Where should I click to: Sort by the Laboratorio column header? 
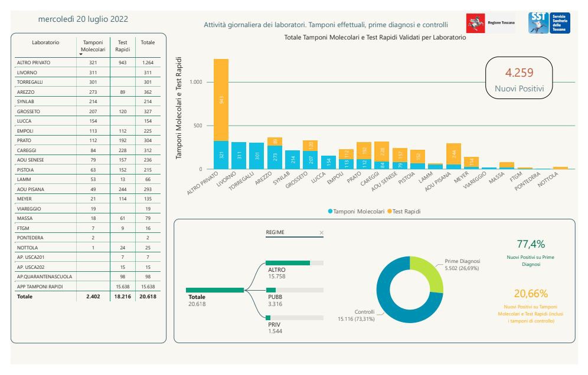(x=45, y=42)
